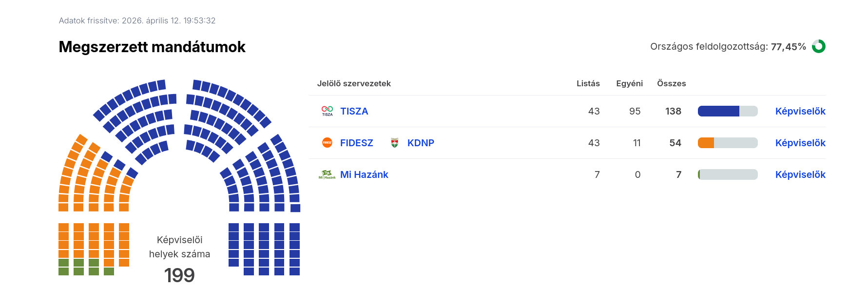This screenshot has height=308, width=868.
Task: Click the Egyéni column header
Action: (629, 83)
